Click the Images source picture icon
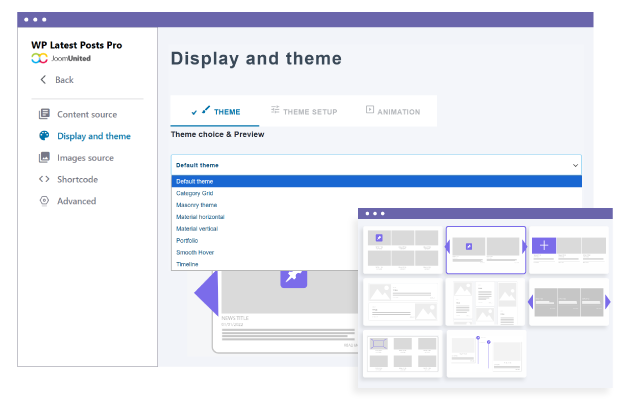The width and height of the screenshot is (630, 400). [44, 157]
